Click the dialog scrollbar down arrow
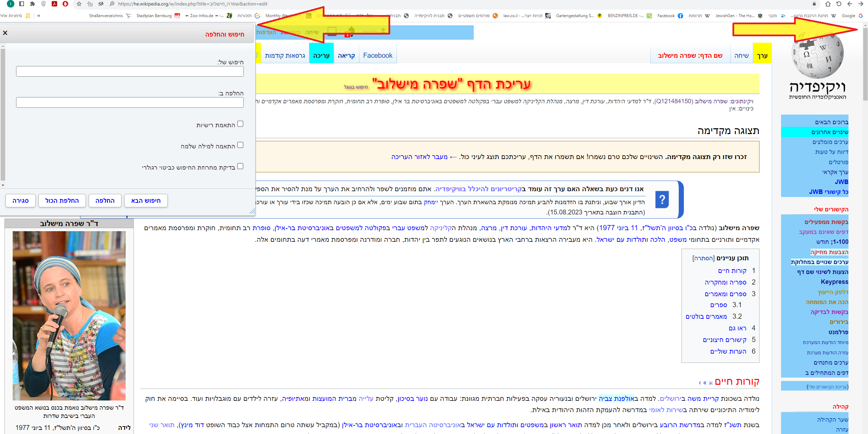This screenshot has height=434, width=868. coord(3,185)
